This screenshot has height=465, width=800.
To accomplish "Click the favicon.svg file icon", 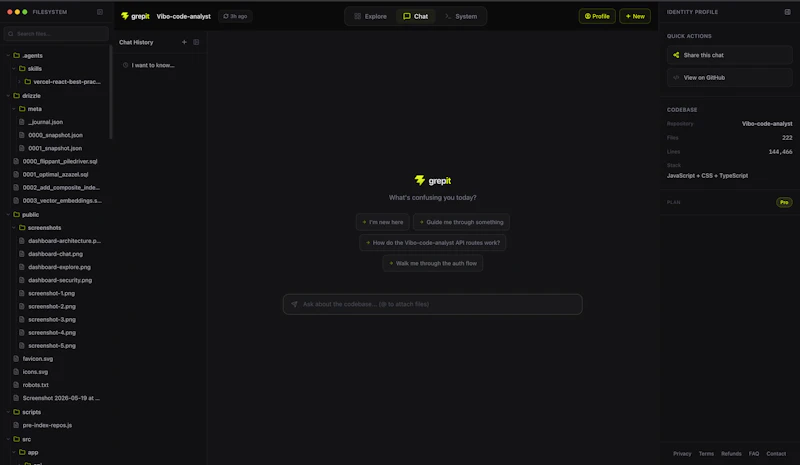I will coord(16,359).
